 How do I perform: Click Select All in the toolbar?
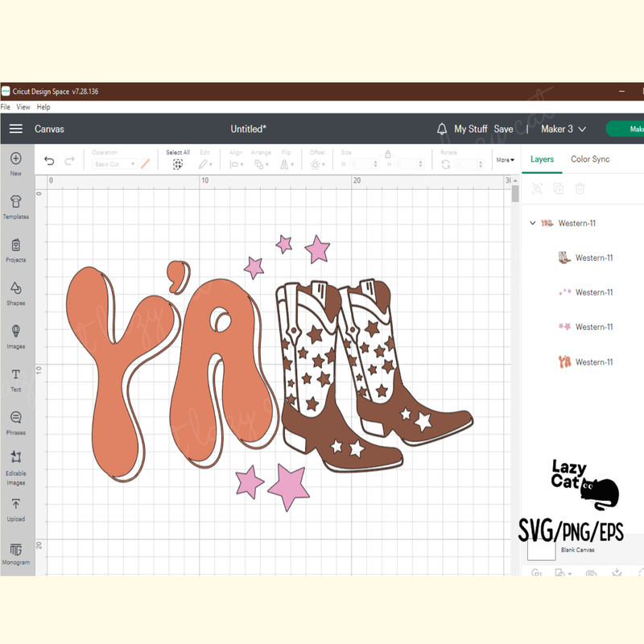point(178,159)
